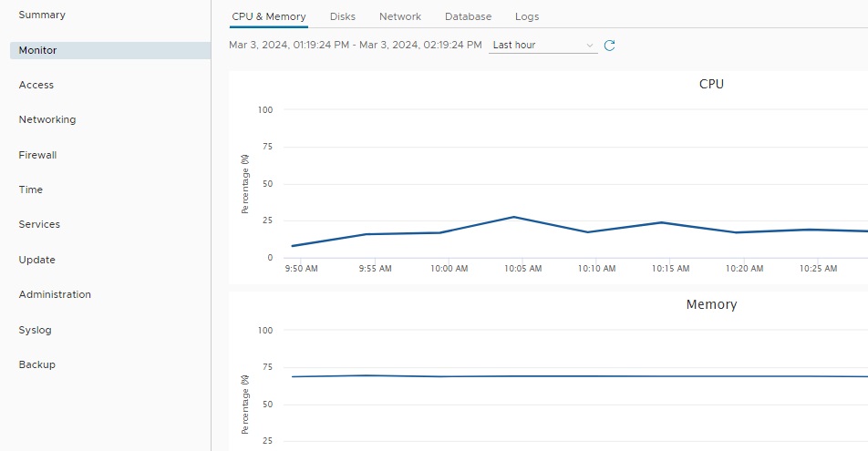
Task: Select Monitor in the left navigation
Action: (x=38, y=50)
